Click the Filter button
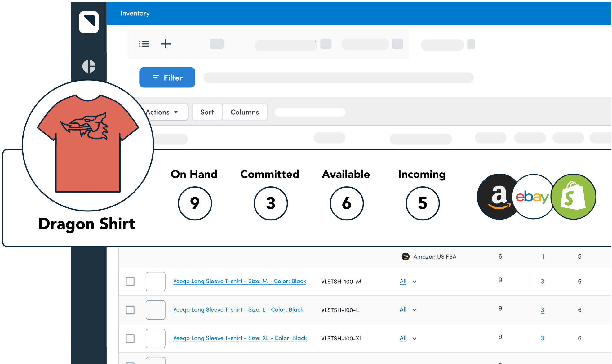The image size is (612, 364). click(167, 78)
